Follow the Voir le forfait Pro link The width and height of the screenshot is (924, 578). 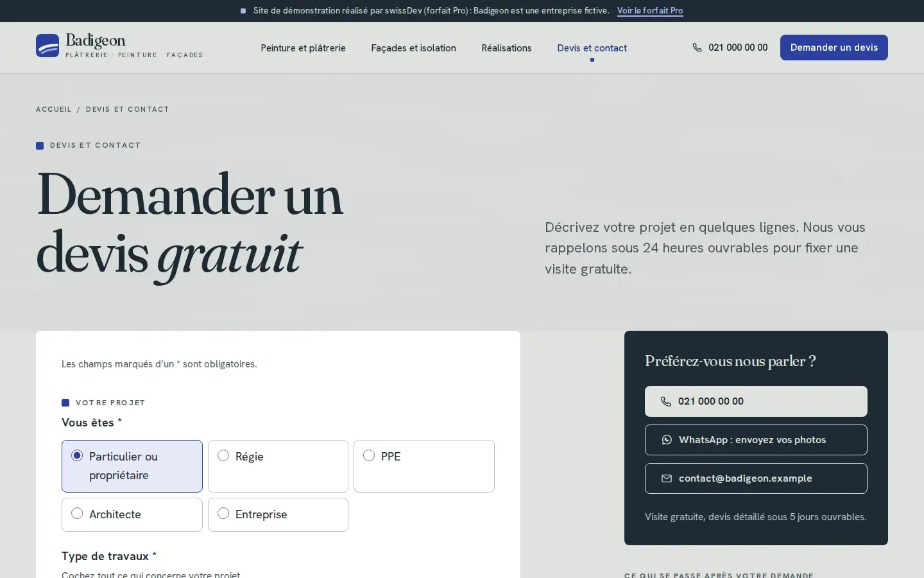tap(650, 11)
